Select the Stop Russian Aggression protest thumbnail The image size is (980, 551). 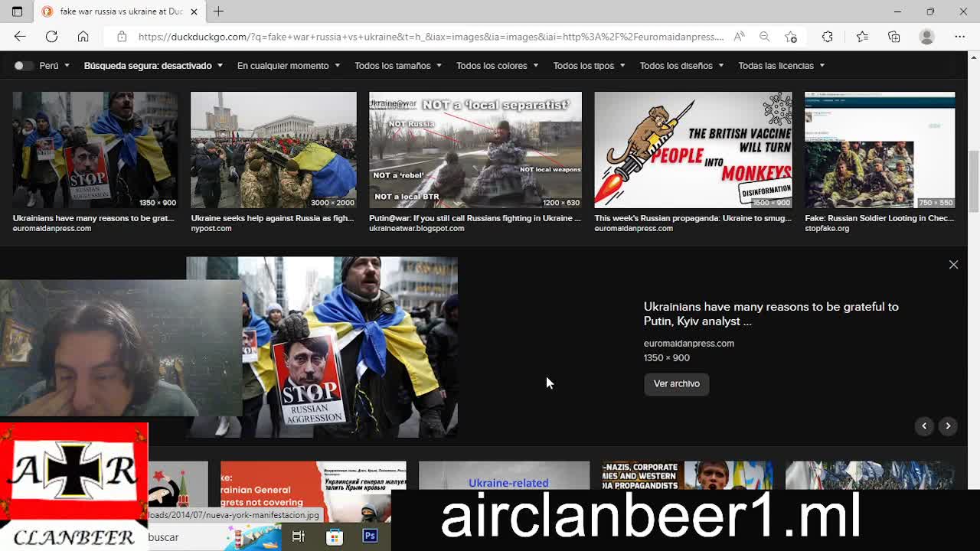95,150
